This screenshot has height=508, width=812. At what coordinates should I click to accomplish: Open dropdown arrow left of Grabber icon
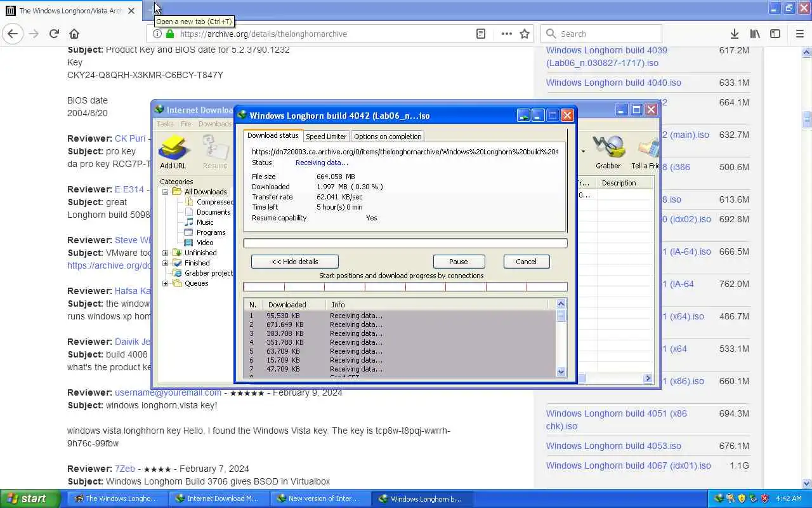pyautogui.click(x=583, y=151)
